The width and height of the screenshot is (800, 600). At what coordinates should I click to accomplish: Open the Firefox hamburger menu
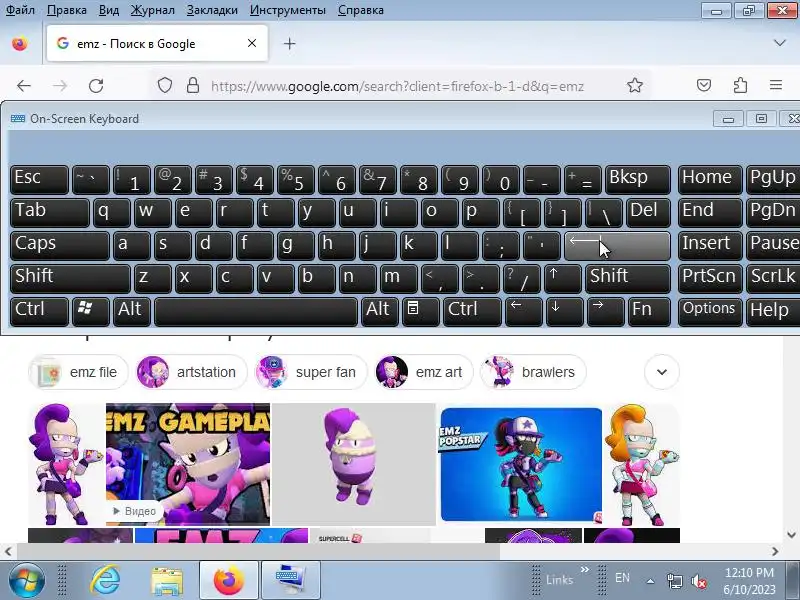coord(776,85)
